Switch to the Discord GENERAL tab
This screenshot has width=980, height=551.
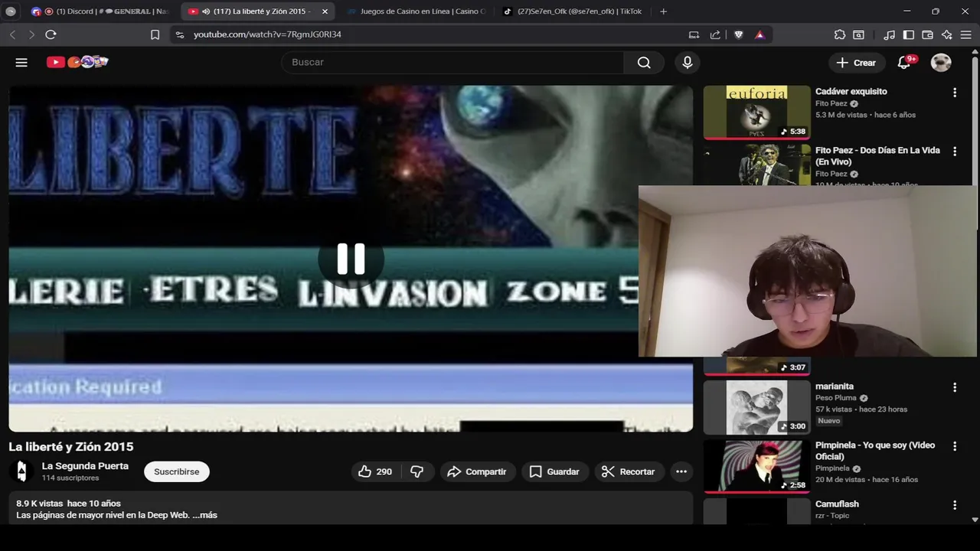click(x=100, y=11)
